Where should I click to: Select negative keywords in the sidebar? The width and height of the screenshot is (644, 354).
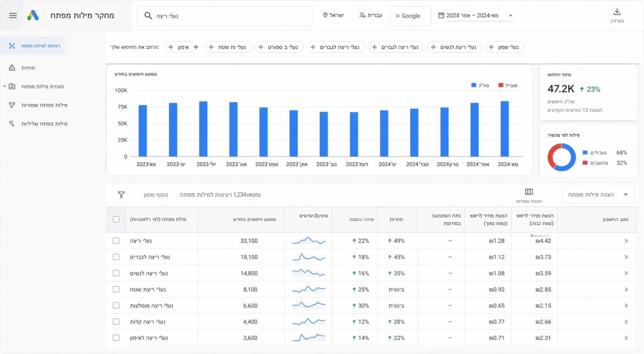44,124
